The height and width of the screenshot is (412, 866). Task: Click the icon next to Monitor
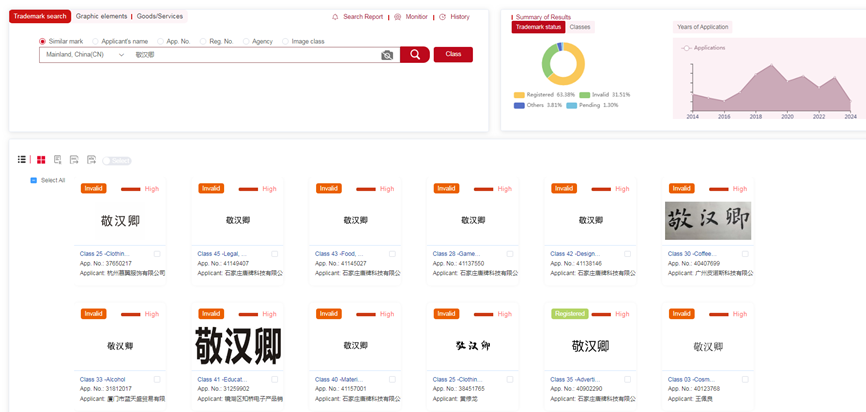398,17
